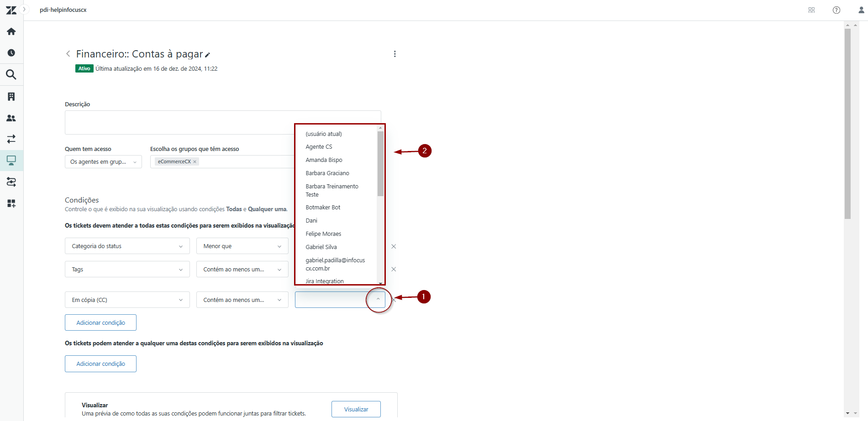Image resolution: width=868 pixels, height=421 pixels.
Task: Open the Menor que operator dropdown
Action: point(242,246)
